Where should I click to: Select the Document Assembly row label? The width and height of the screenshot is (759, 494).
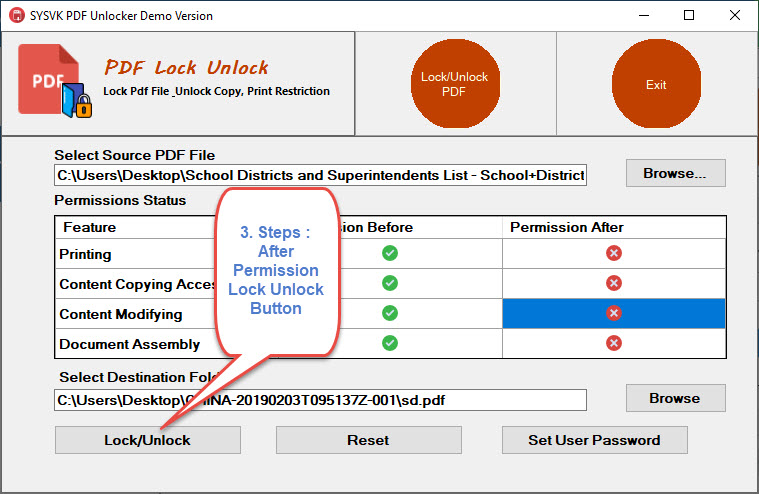129,344
